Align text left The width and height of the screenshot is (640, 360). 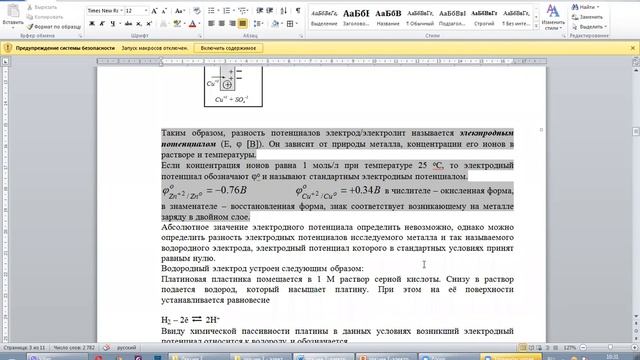(211, 24)
